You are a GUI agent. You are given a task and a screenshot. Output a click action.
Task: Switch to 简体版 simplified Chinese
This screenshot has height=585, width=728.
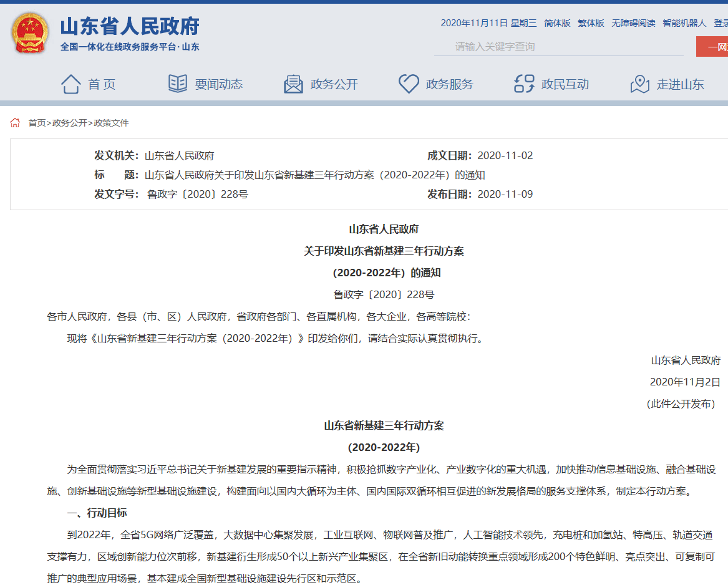point(557,23)
